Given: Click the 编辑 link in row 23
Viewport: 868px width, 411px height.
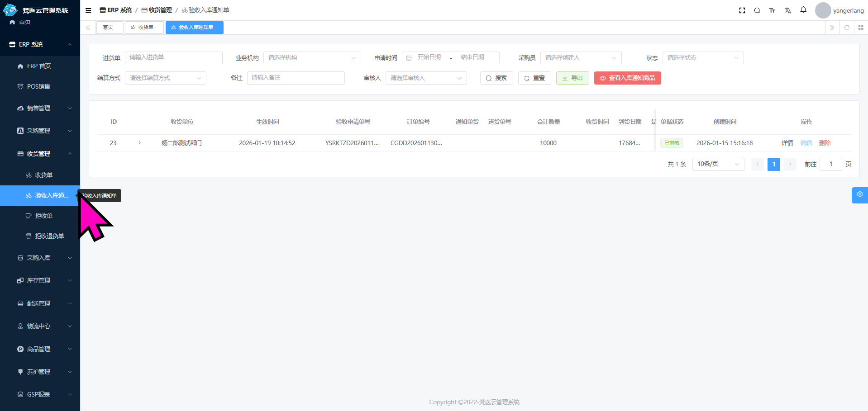Looking at the screenshot, I should 806,143.
